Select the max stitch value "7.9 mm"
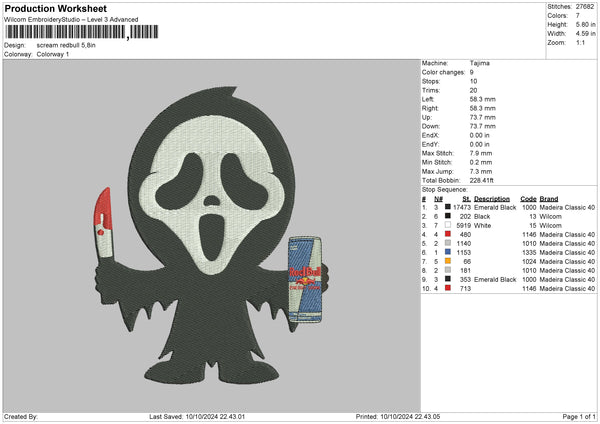The height and width of the screenshot is (424, 600). (481, 153)
